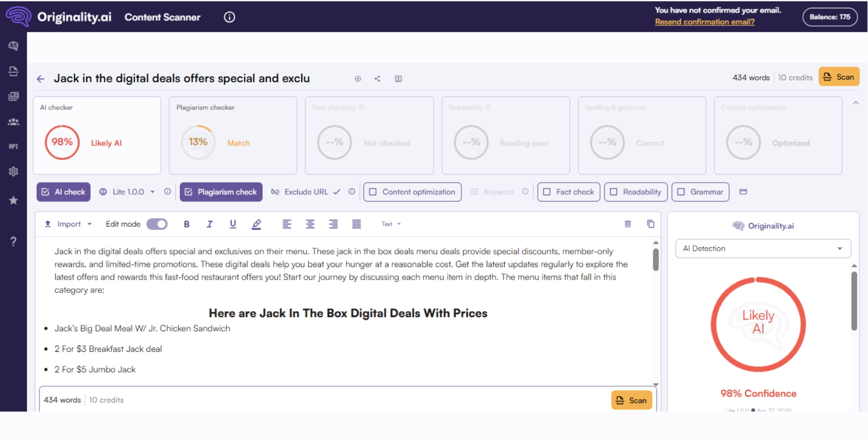
Task: Open the Content optimization result card
Action: [x=778, y=135]
